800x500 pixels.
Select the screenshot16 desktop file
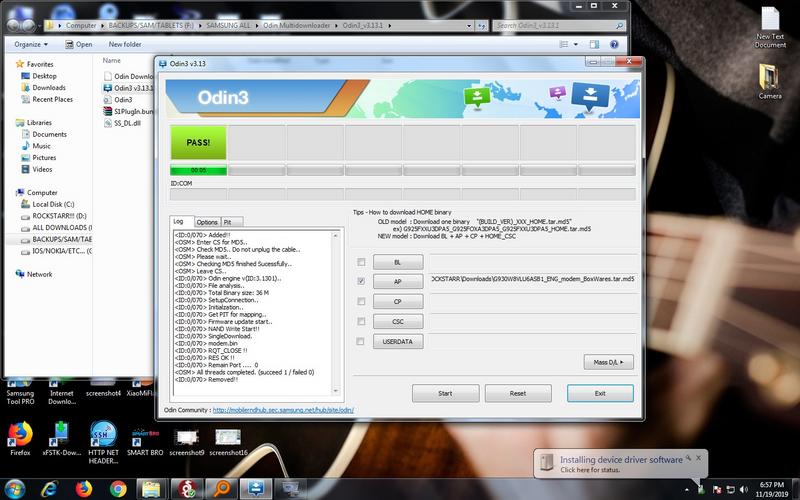pyautogui.click(x=228, y=442)
